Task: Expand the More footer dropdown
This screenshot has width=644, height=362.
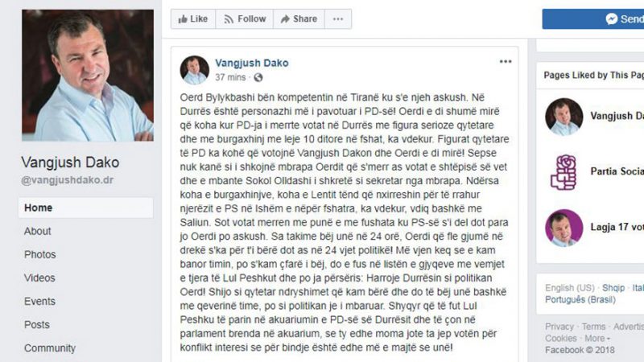Action: (x=597, y=339)
